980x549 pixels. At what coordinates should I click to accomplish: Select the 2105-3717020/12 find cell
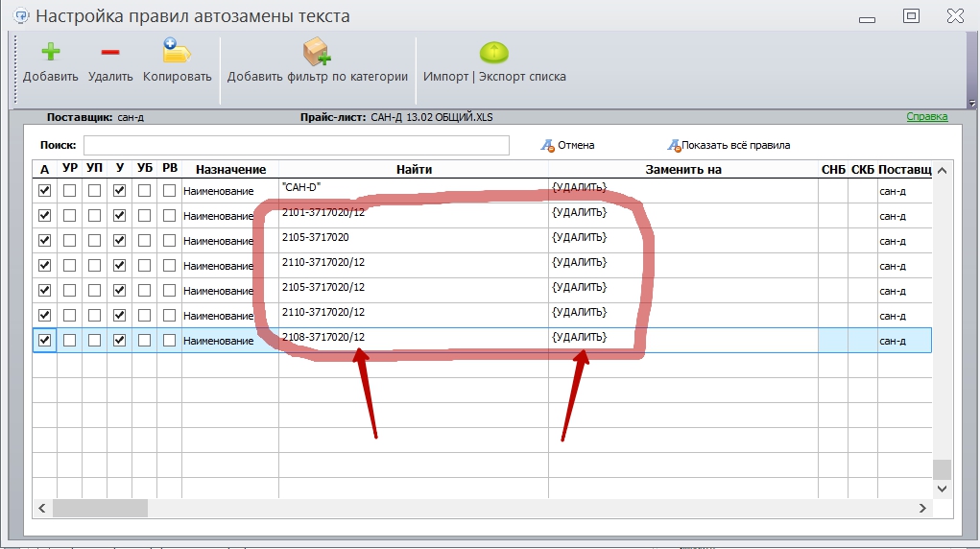tap(414, 291)
